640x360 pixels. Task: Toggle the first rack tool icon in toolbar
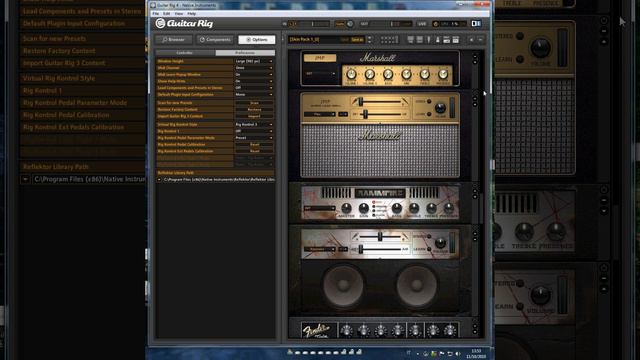point(411,40)
